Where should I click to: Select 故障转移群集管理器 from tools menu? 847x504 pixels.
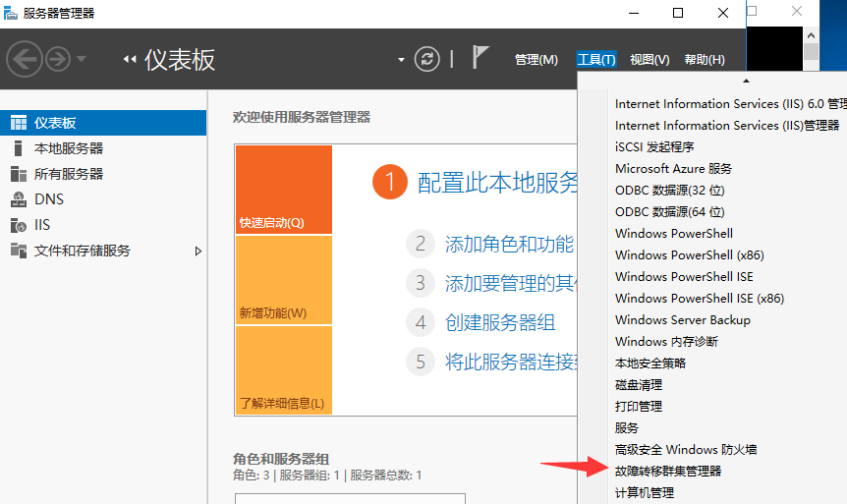click(668, 471)
